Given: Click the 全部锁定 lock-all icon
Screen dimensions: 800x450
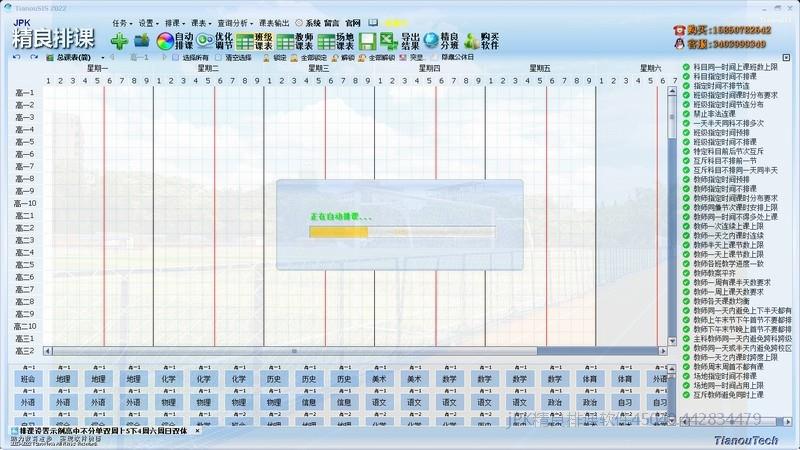Looking at the screenshot, I should pos(294,58).
